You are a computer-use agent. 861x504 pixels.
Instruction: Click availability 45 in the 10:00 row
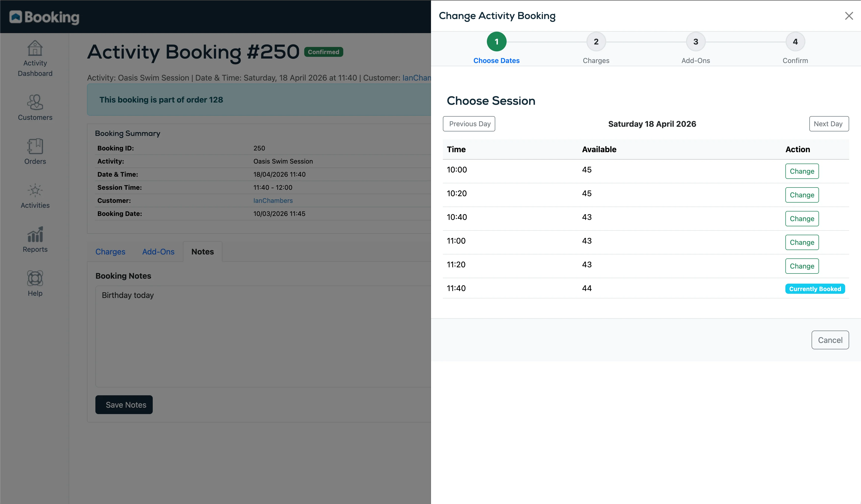(x=587, y=170)
